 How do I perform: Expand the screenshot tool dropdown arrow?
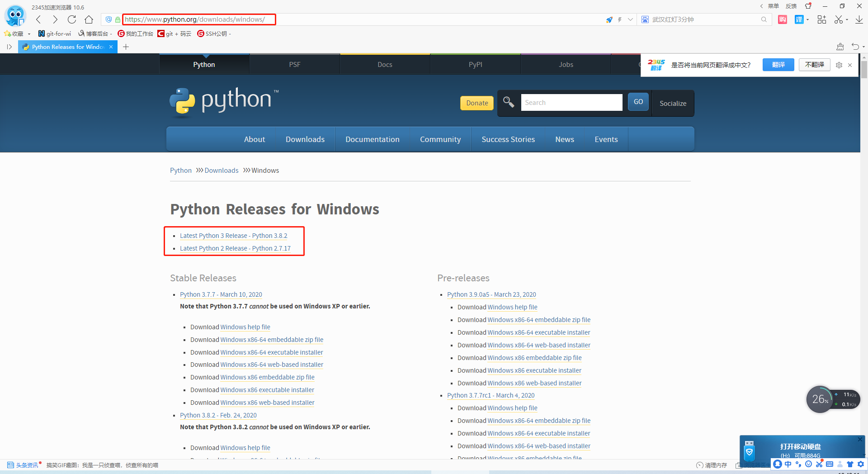[847, 19]
